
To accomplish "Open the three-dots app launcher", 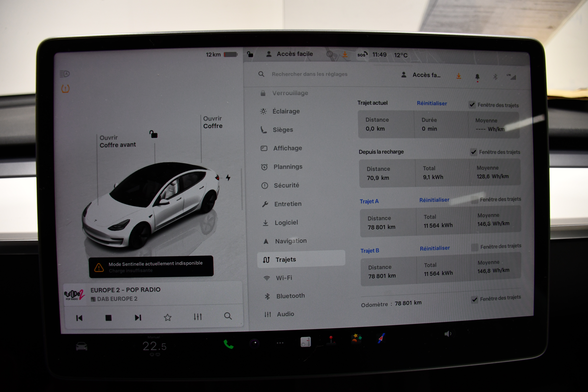I will [x=280, y=343].
